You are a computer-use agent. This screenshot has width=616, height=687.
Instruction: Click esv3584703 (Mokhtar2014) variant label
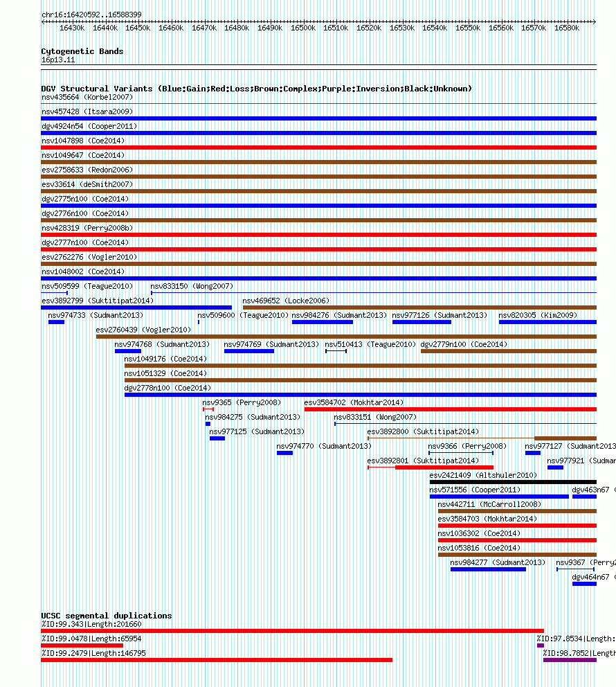(487, 519)
